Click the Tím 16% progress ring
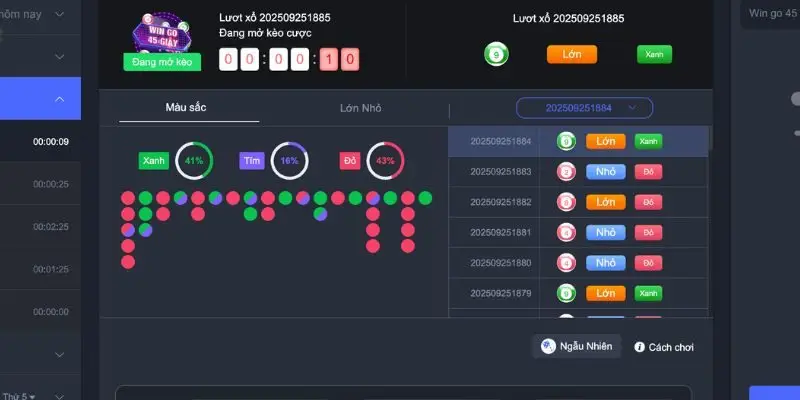The height and width of the screenshot is (400, 800). coord(289,160)
